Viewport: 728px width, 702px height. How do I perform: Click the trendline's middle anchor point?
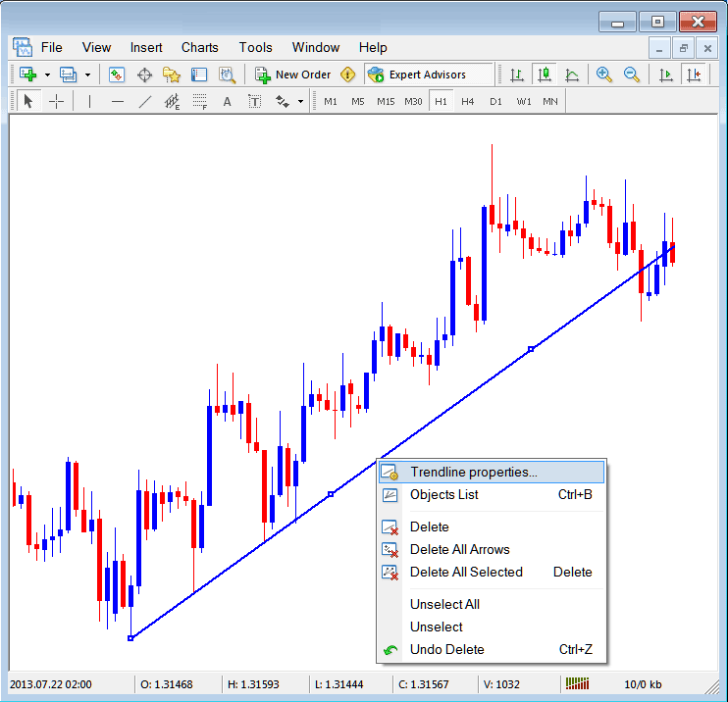pyautogui.click(x=331, y=494)
